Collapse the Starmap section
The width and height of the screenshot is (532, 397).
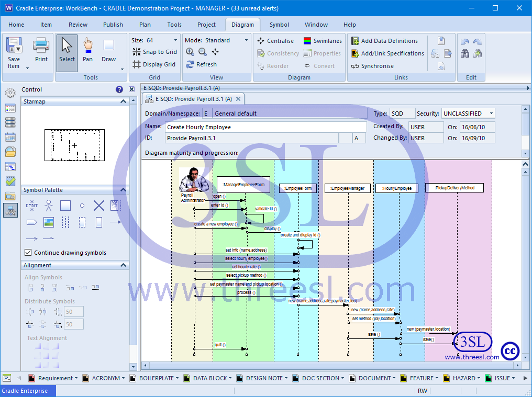click(123, 101)
